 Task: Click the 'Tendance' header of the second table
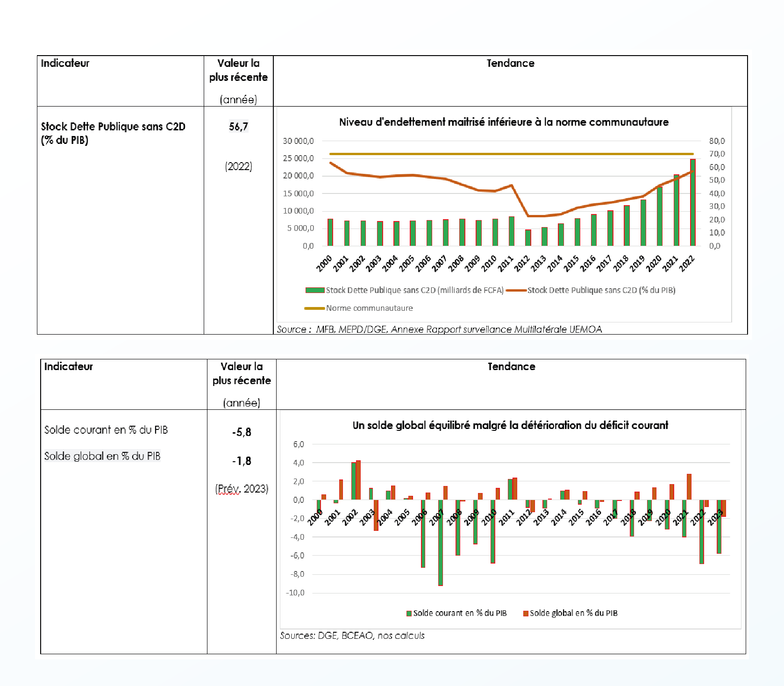click(511, 366)
